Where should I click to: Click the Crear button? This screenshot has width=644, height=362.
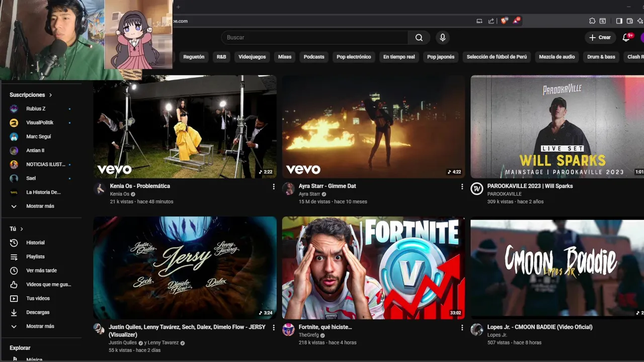point(600,38)
